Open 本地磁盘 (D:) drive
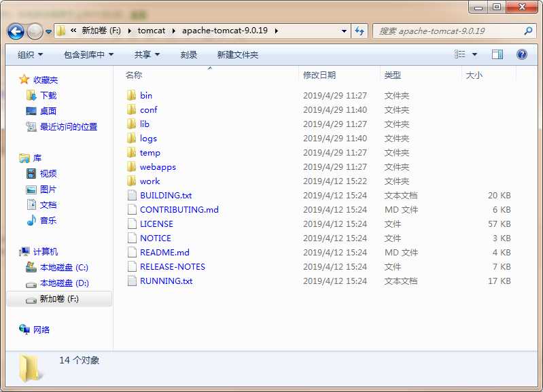This screenshot has height=392, width=543. [65, 283]
